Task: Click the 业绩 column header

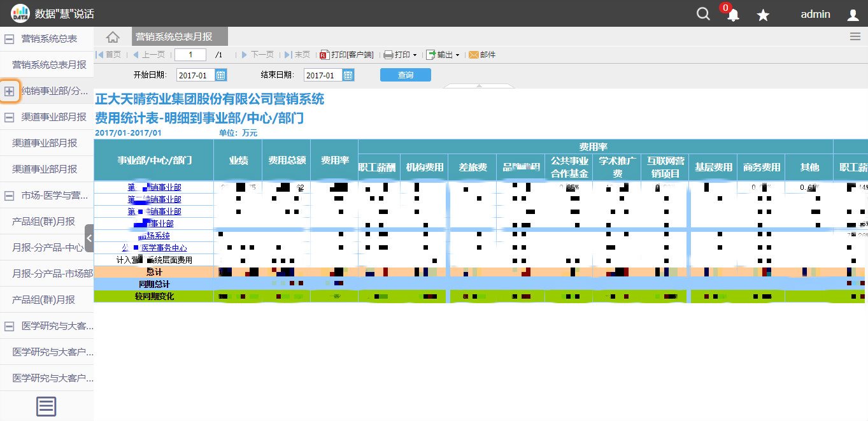Action: [x=238, y=160]
